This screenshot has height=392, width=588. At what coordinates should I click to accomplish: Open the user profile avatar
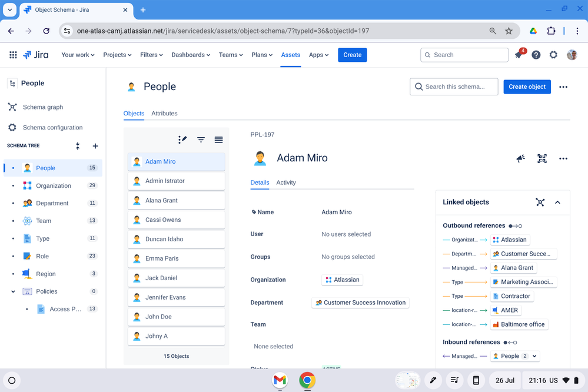pos(572,55)
